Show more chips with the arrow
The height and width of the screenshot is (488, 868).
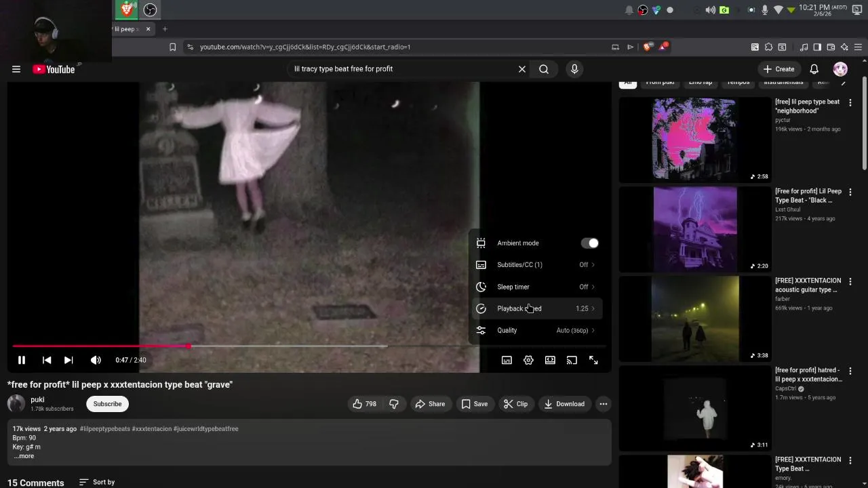pos(844,82)
